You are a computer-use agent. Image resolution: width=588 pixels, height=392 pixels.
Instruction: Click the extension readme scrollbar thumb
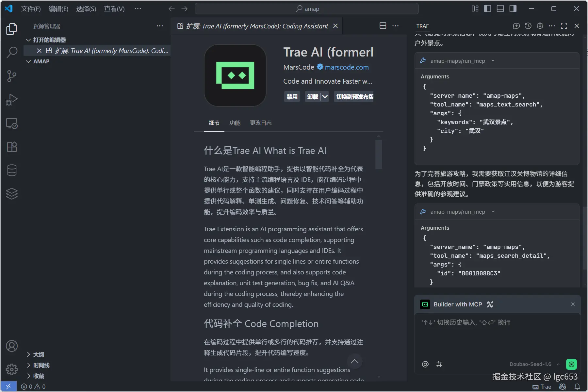(x=379, y=155)
